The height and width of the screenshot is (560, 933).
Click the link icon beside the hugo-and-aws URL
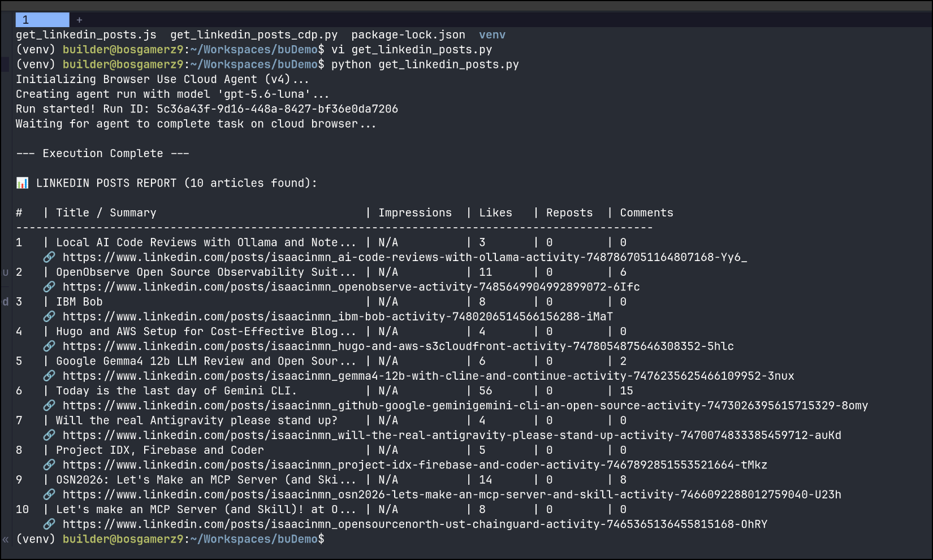(x=50, y=346)
